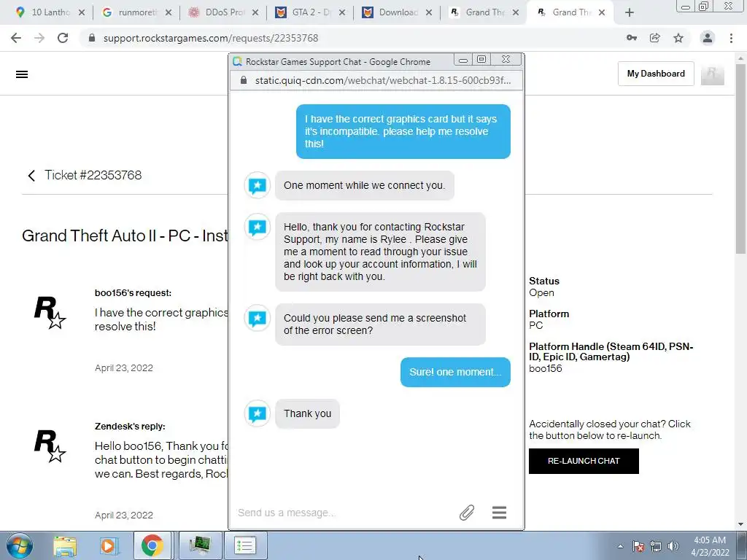
Task: Close the 'GTA 2 - D' tab
Action: pos(342,13)
